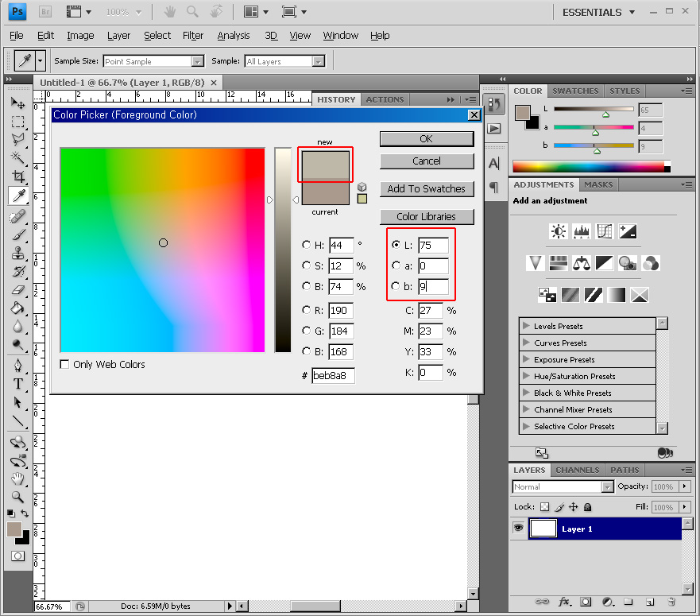
Task: Switch to the Swatches tab
Action: 575,91
